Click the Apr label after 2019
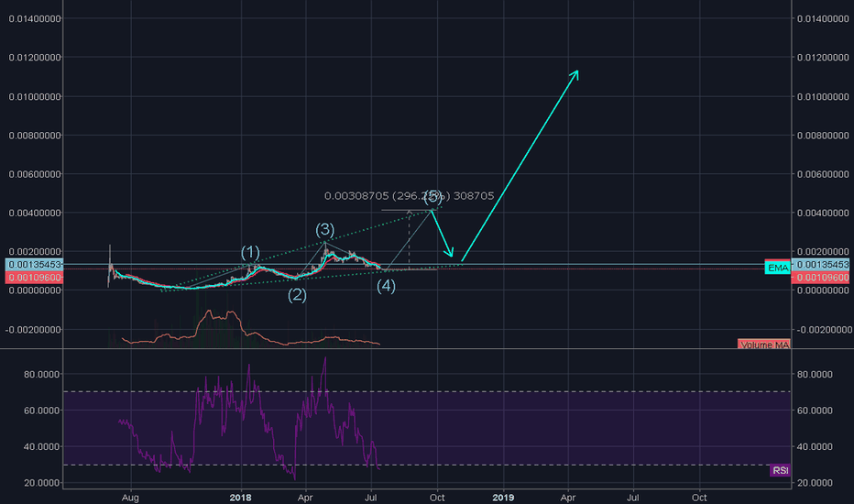The width and height of the screenshot is (854, 504). [568, 498]
